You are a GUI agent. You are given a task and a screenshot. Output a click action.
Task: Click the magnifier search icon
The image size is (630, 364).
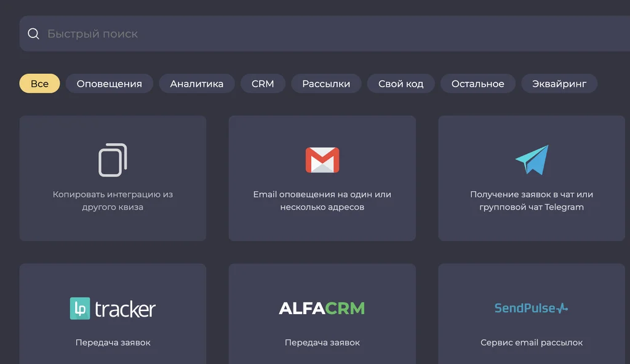[33, 34]
